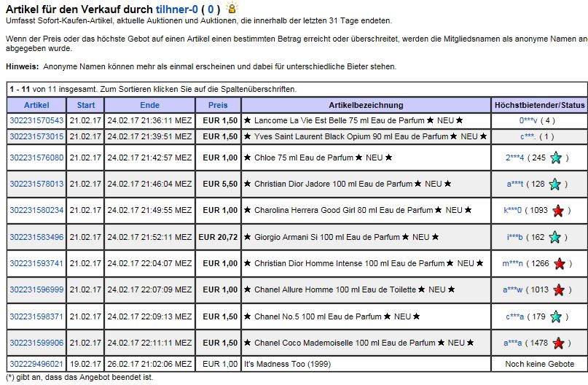The image size is (588, 385).
Task: Open bidder 2***4 profile
Action: point(514,157)
